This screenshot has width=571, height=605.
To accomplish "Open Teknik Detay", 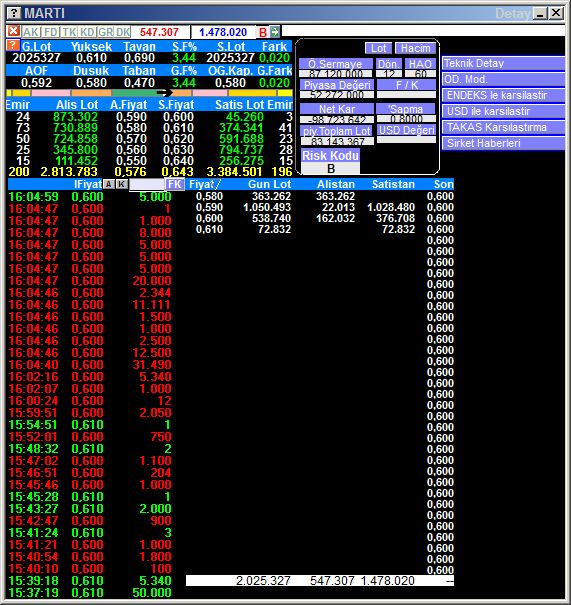I will point(503,63).
